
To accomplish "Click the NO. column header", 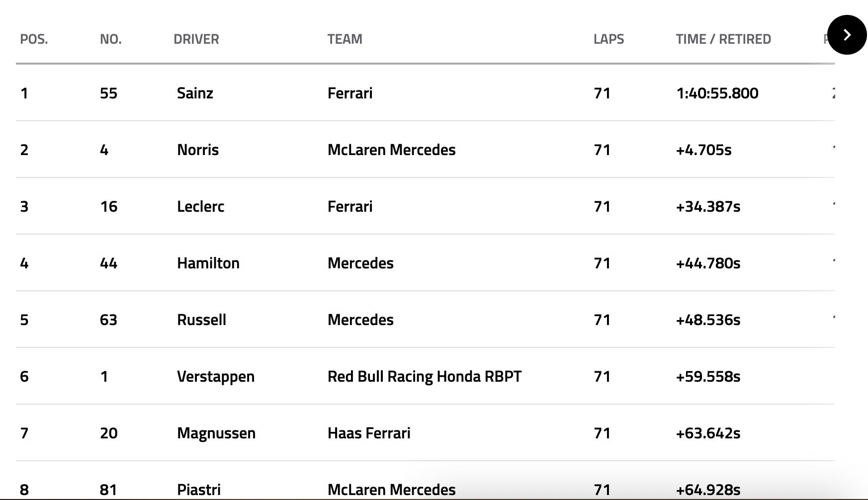I will (x=110, y=39).
